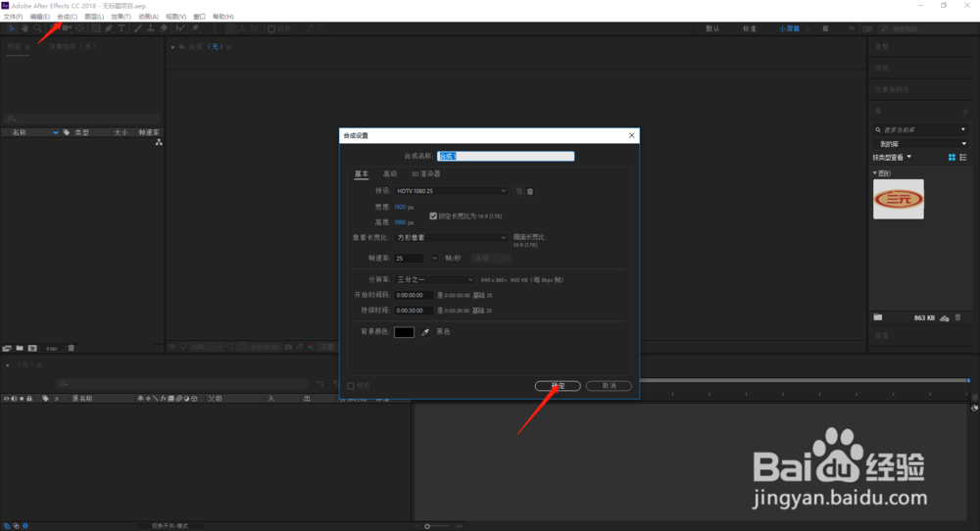Toggle the lock aspect ratio checkbox

pyautogui.click(x=433, y=217)
